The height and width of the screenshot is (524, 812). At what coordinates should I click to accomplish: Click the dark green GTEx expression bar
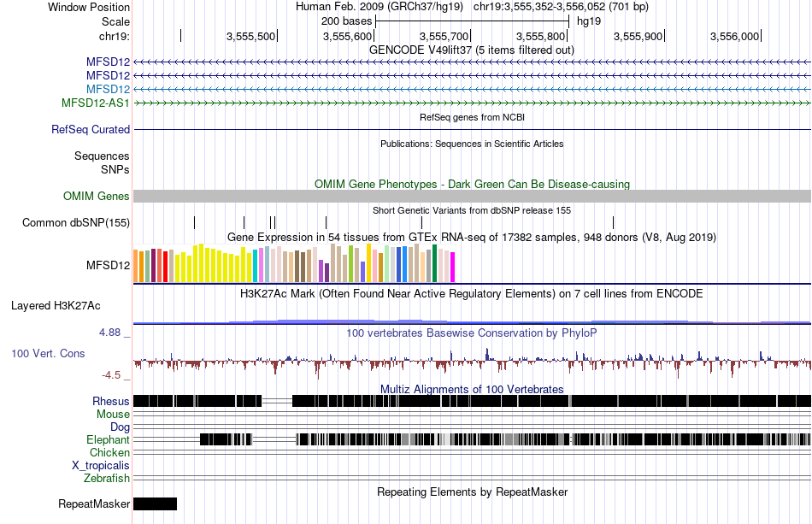click(434, 263)
